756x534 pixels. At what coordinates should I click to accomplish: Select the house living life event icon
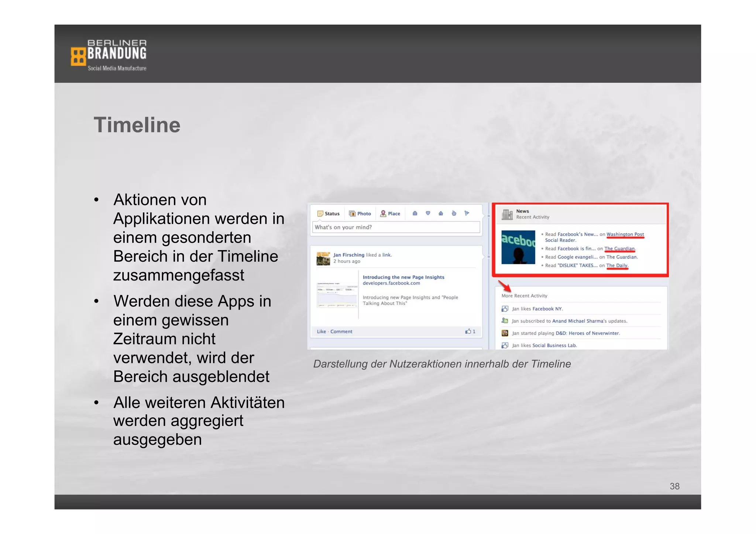point(441,213)
